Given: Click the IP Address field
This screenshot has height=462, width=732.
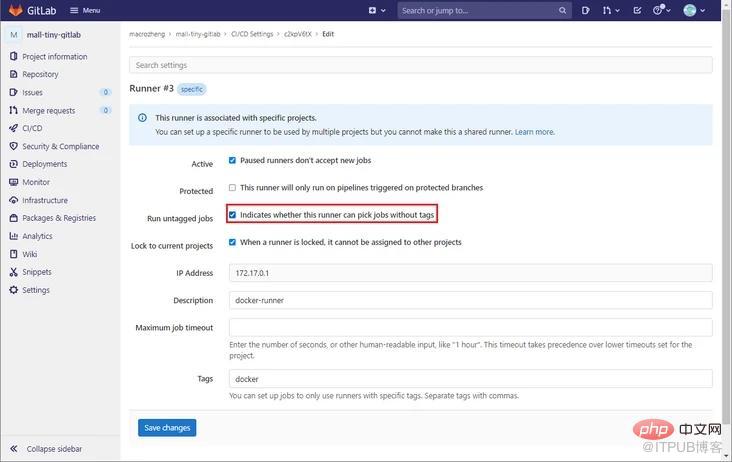Looking at the screenshot, I should tap(471, 273).
